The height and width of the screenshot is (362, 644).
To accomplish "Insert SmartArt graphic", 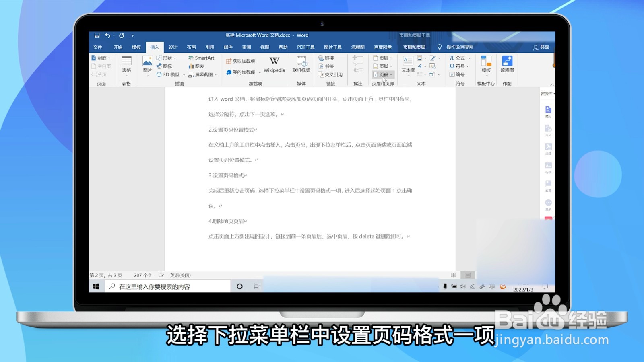I will coord(201,58).
